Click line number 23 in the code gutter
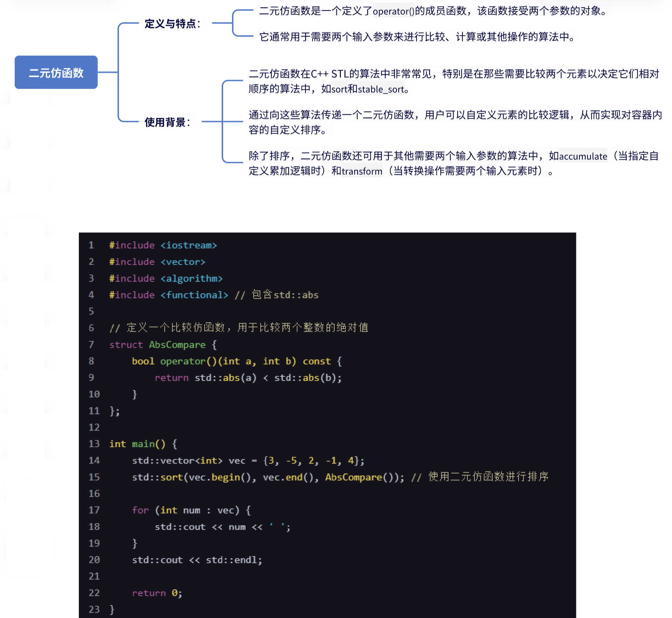This screenshot has height=618, width=672. [94, 609]
